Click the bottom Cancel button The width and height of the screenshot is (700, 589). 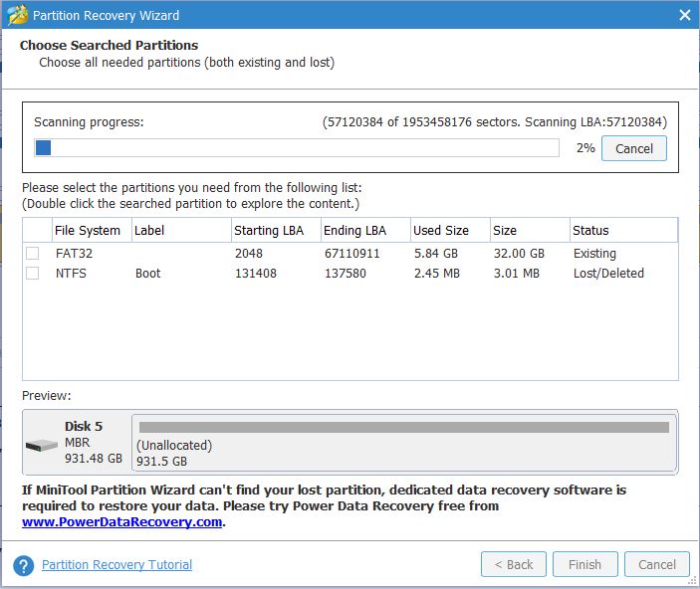pyautogui.click(x=657, y=564)
